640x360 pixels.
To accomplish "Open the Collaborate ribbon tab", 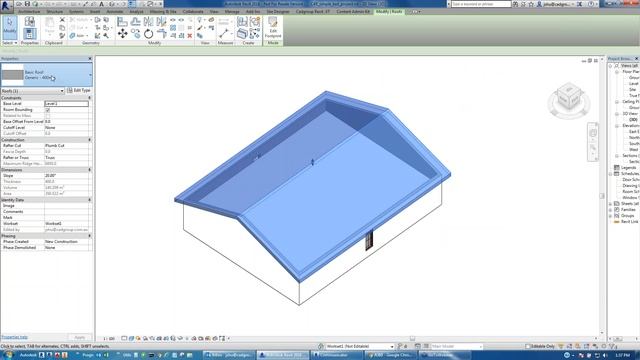I will (193, 12).
